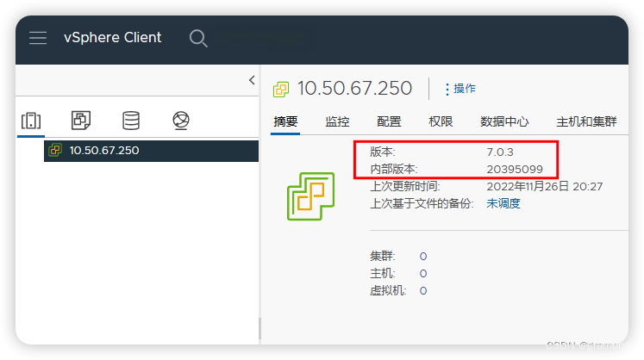Image resolution: width=644 pixels, height=360 pixels.
Task: Switch to the 数据中心 tab
Action: (x=504, y=121)
